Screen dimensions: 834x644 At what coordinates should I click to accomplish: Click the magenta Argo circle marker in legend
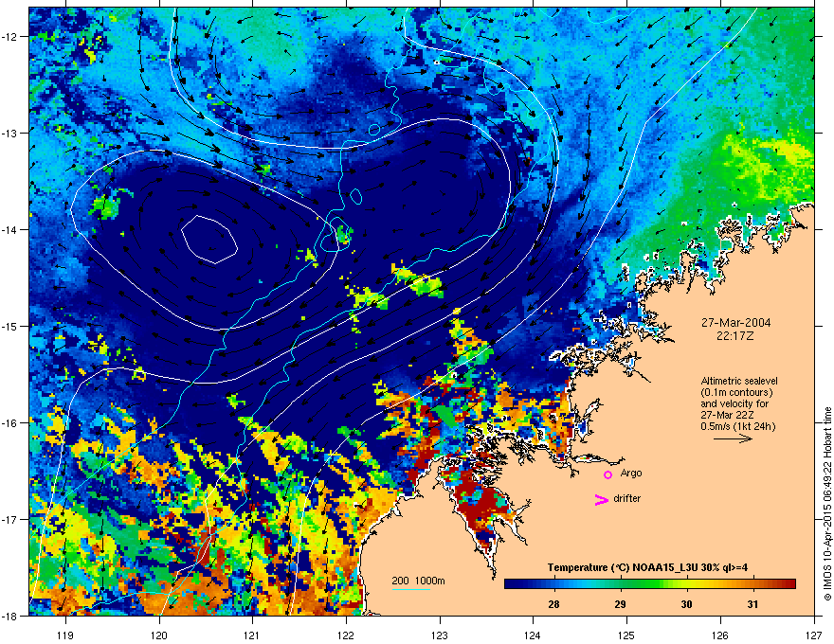[607, 474]
